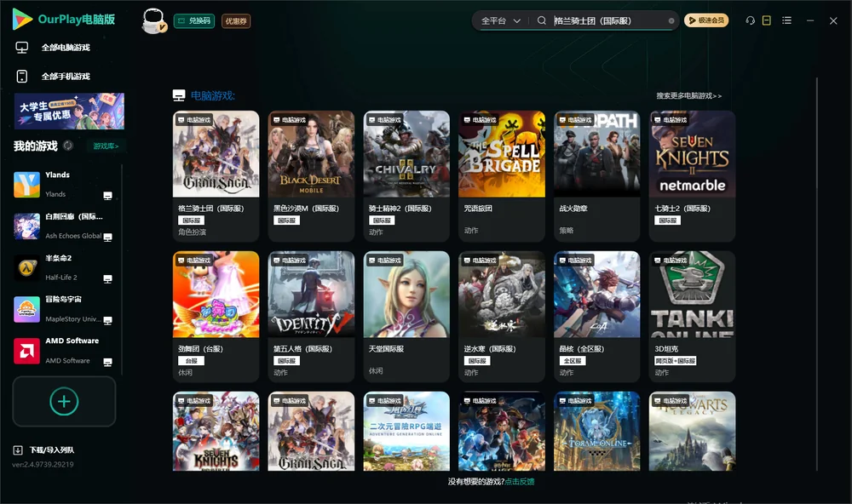
Task: Open the Toram Online game card
Action: 597,432
